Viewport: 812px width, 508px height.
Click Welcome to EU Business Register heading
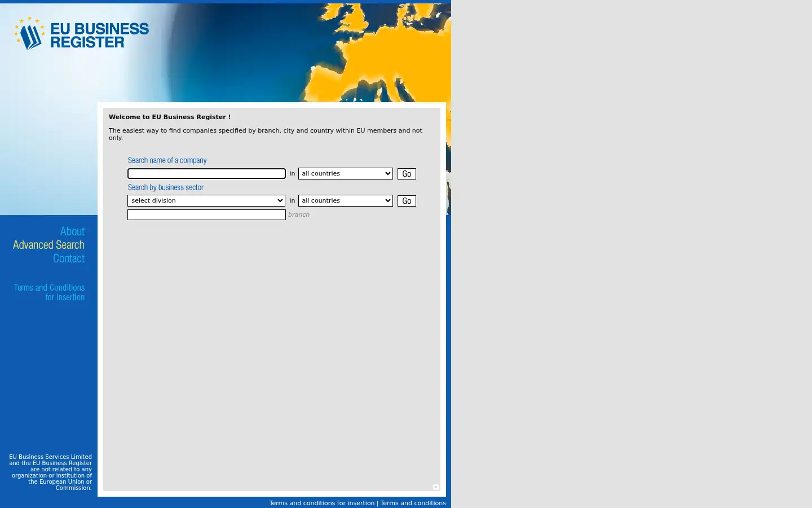tap(170, 117)
